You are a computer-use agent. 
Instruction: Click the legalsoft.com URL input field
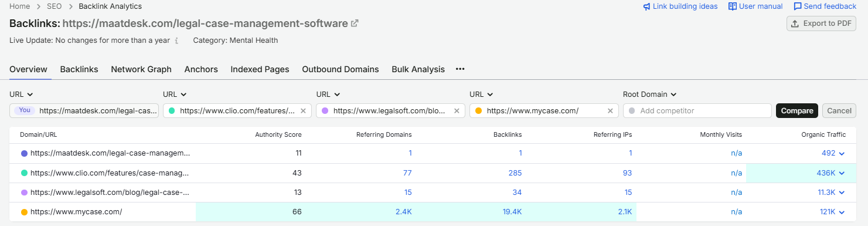(x=391, y=111)
